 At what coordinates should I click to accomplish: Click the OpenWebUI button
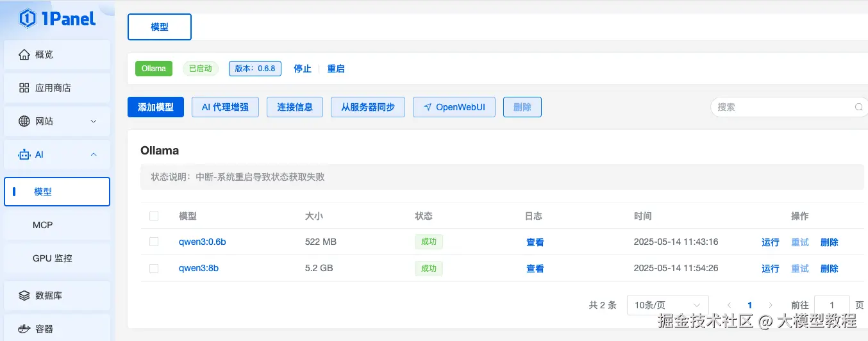454,107
